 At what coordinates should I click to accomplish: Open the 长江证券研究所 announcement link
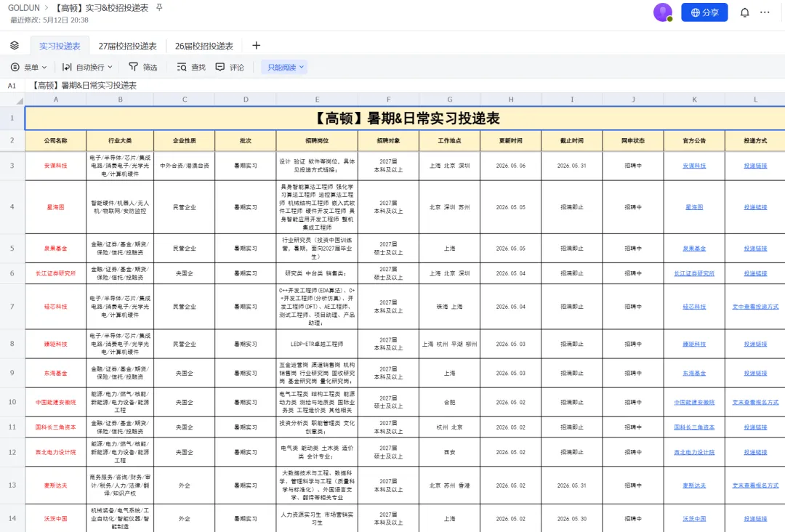pos(694,273)
